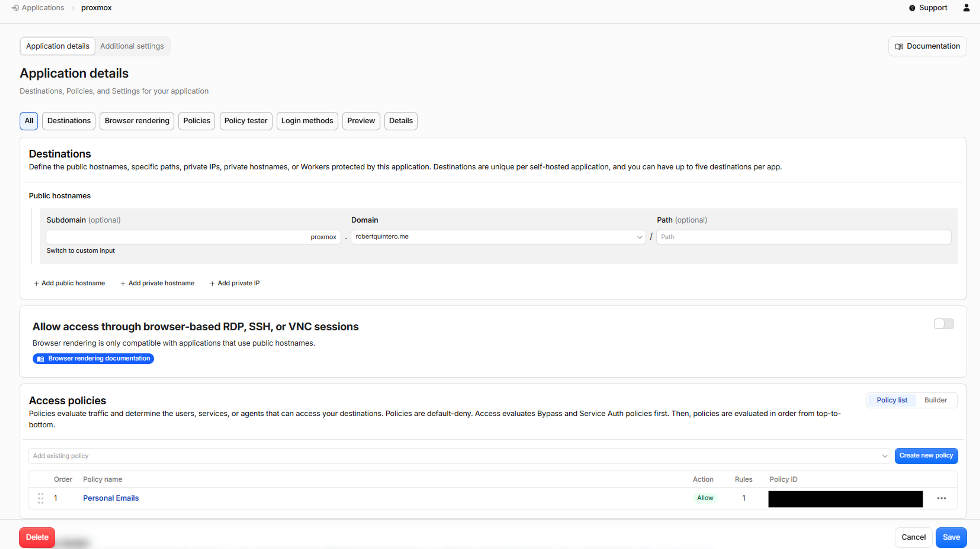The image size is (980, 549).
Task: Open the Personal Emails row three-dot menu
Action: point(941,498)
